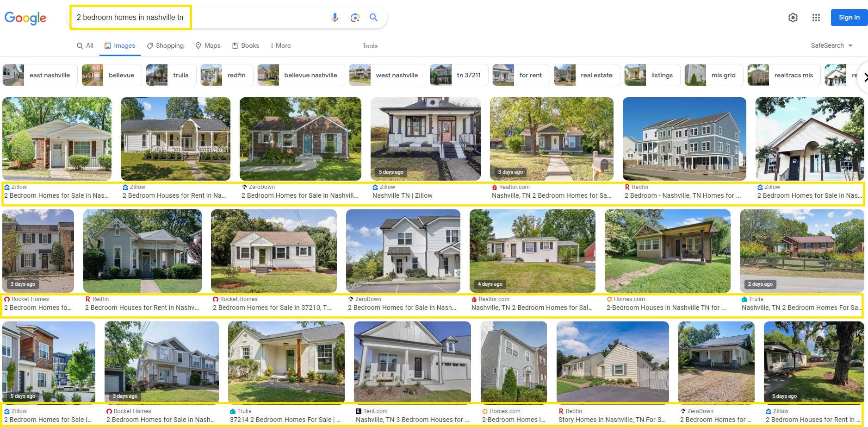The image size is (868, 427).
Task: Switch to the Maps tab
Action: point(208,45)
